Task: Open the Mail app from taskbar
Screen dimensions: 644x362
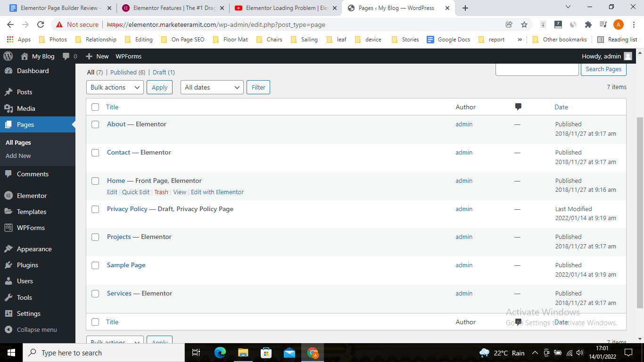Action: 289,353
